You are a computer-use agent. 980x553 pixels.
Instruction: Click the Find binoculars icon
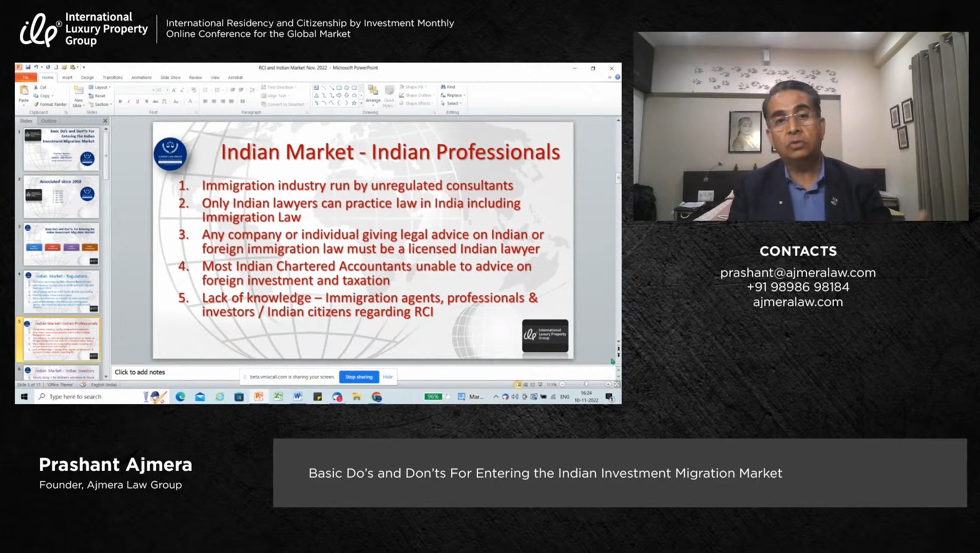[444, 87]
